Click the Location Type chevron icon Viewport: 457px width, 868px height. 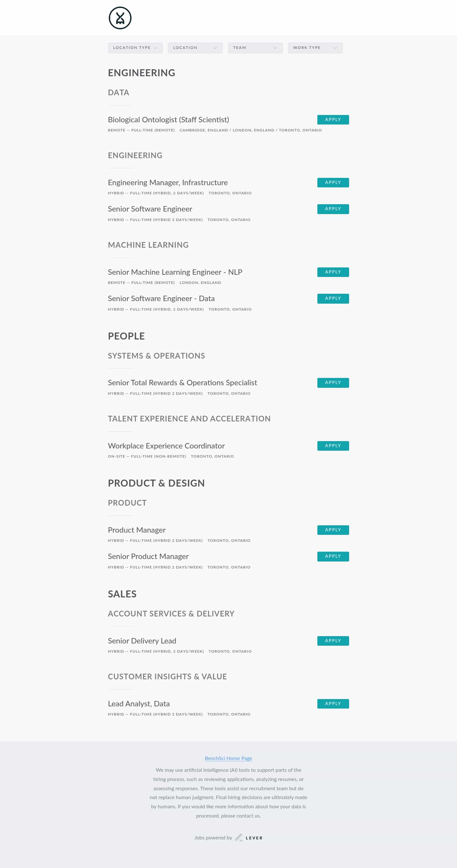[156, 48]
